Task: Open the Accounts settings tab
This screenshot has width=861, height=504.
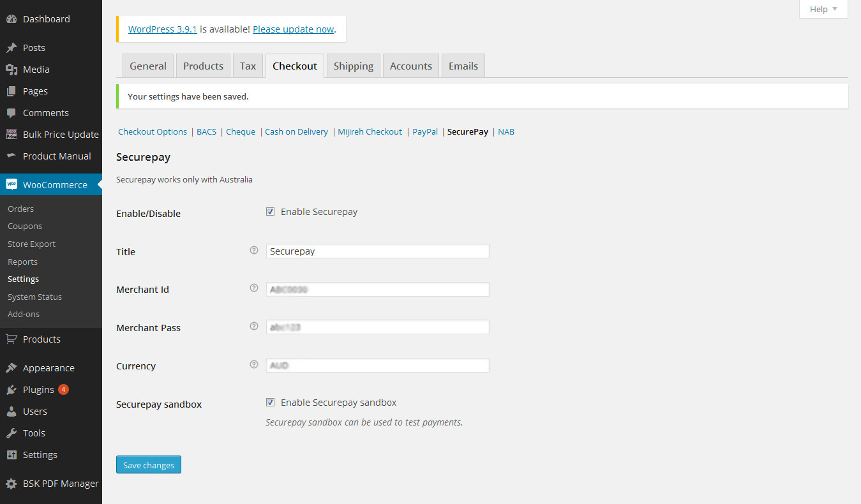Action: point(410,65)
